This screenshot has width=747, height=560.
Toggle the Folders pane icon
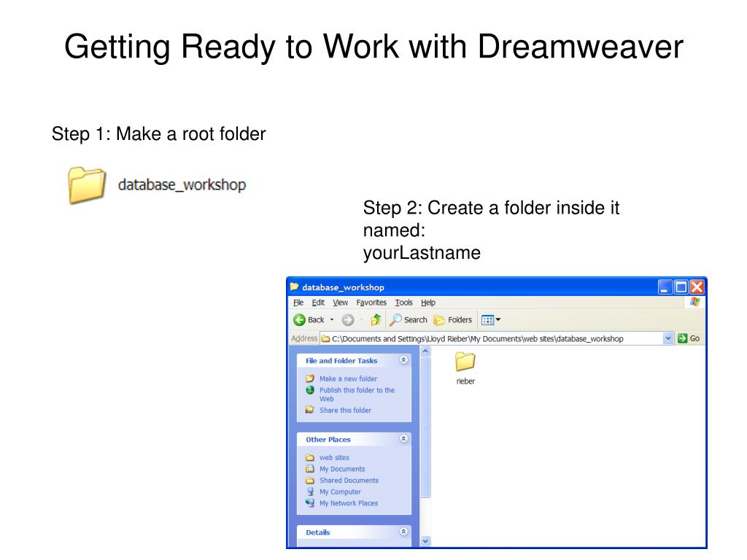439,320
